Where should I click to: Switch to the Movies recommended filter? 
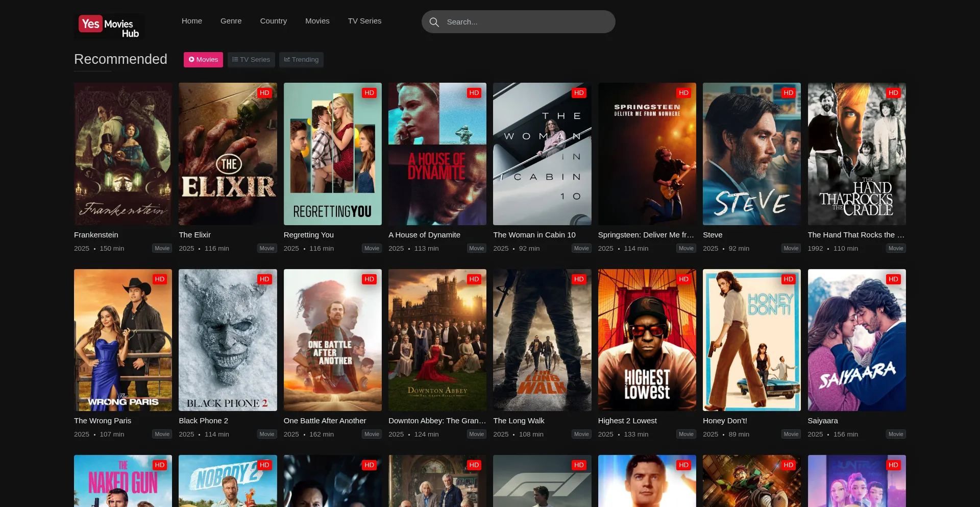pyautogui.click(x=203, y=60)
